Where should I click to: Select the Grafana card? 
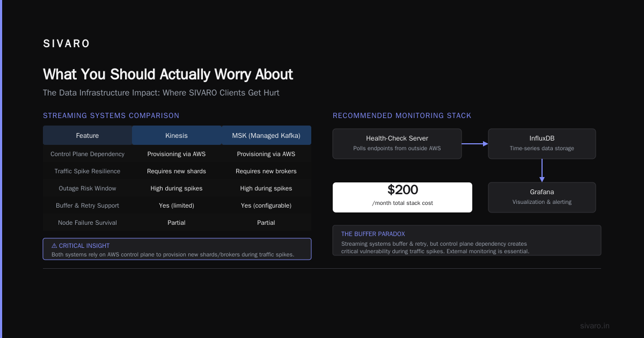[542, 197]
